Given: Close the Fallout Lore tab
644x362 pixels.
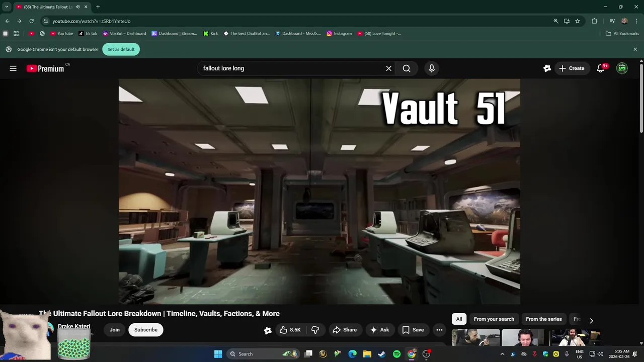Looking at the screenshot, I should pos(86,7).
